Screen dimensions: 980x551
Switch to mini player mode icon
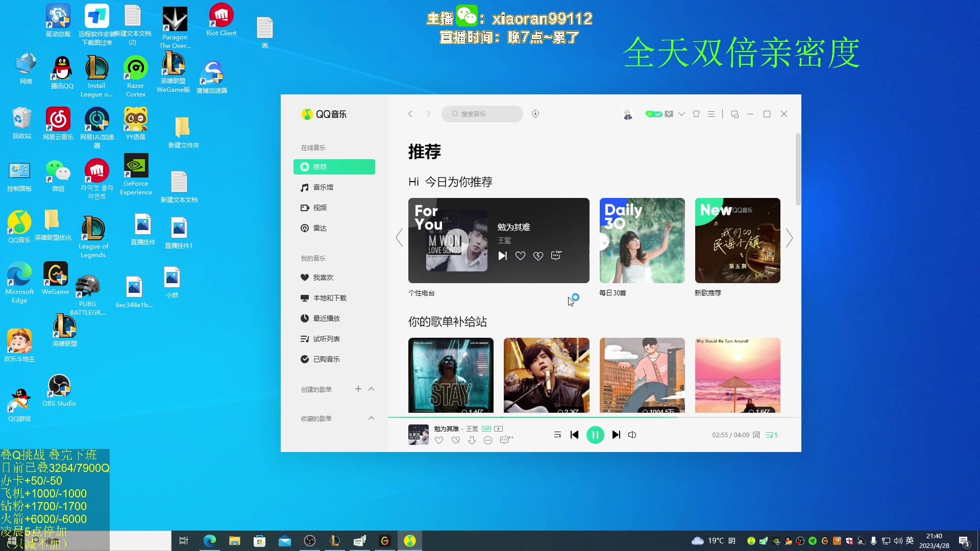[x=734, y=114]
